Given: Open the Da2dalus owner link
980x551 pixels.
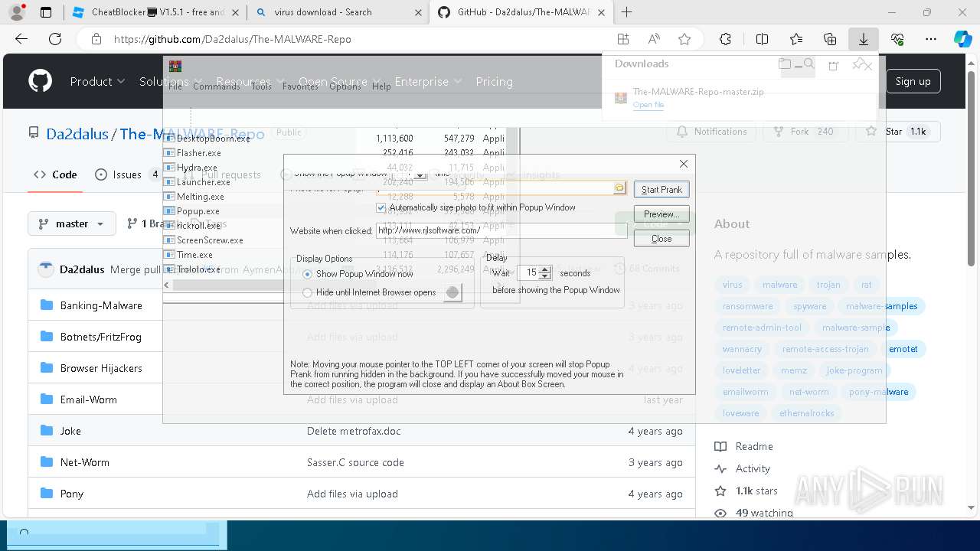Looking at the screenshot, I should (x=77, y=134).
